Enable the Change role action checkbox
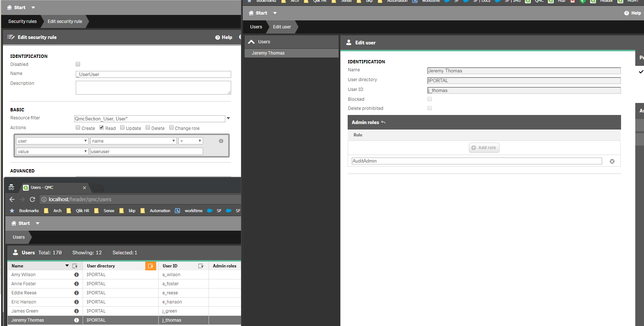Image resolution: width=644 pixels, height=326 pixels. pos(171,128)
